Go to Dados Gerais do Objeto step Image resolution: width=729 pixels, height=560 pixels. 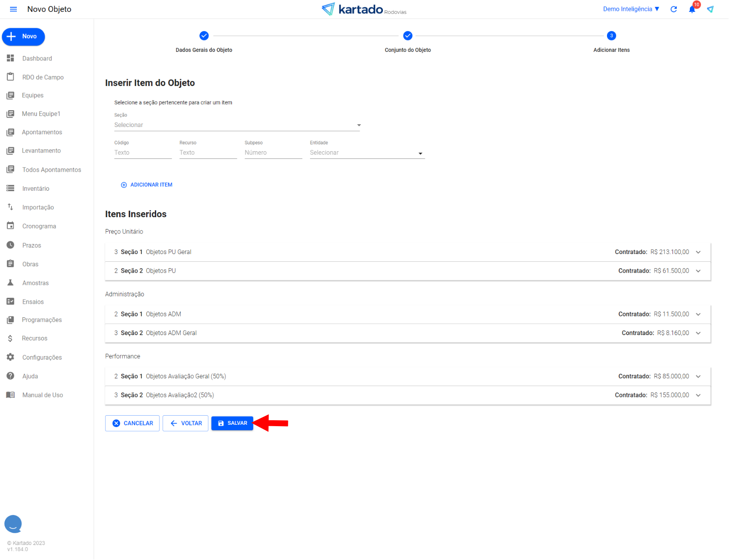204,36
